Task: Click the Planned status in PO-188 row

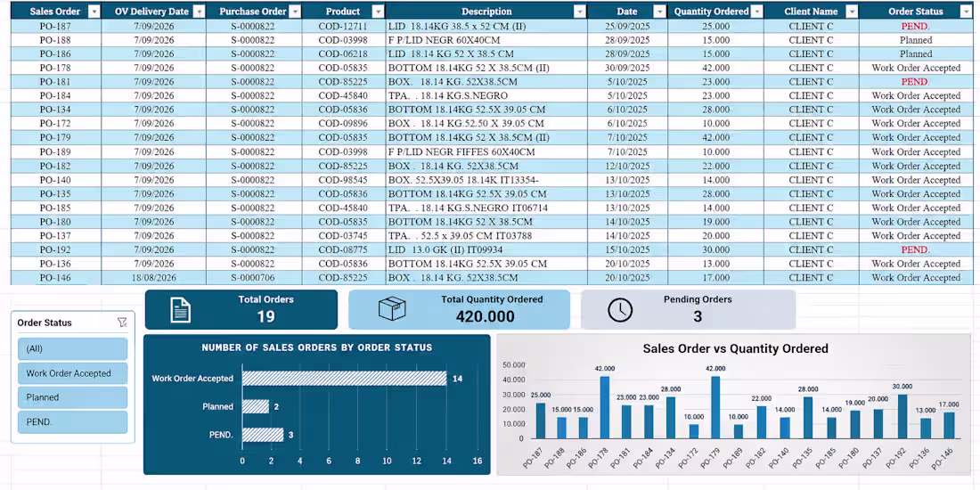Action: click(916, 40)
